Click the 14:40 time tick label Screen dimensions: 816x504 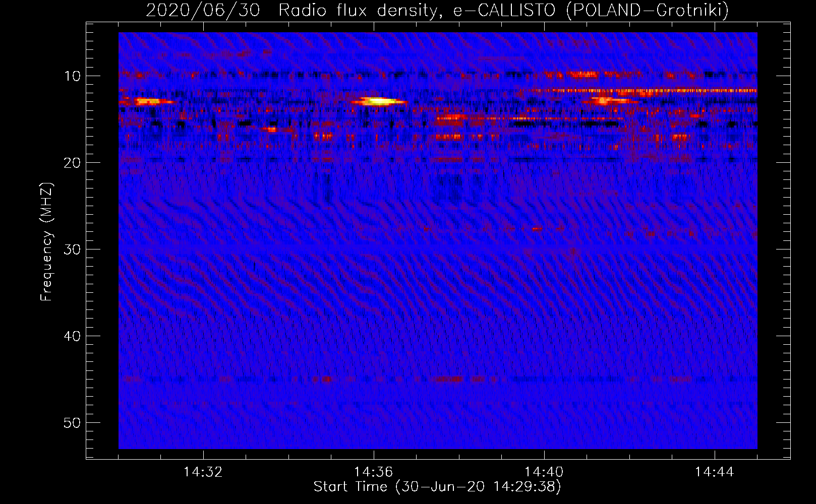tap(544, 472)
